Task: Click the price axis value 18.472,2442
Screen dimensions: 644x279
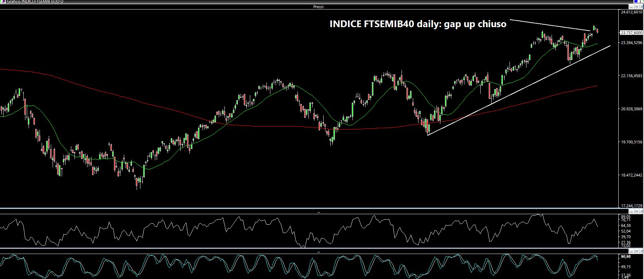Action: point(632,175)
